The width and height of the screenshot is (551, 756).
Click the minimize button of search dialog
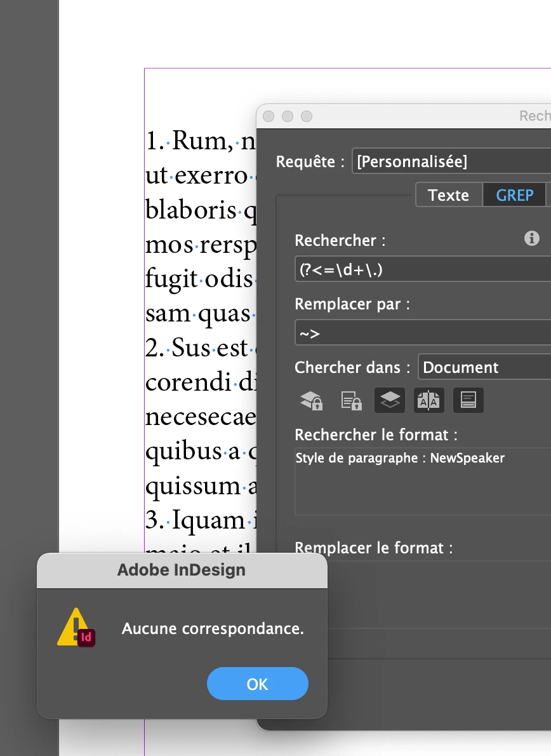tap(288, 116)
